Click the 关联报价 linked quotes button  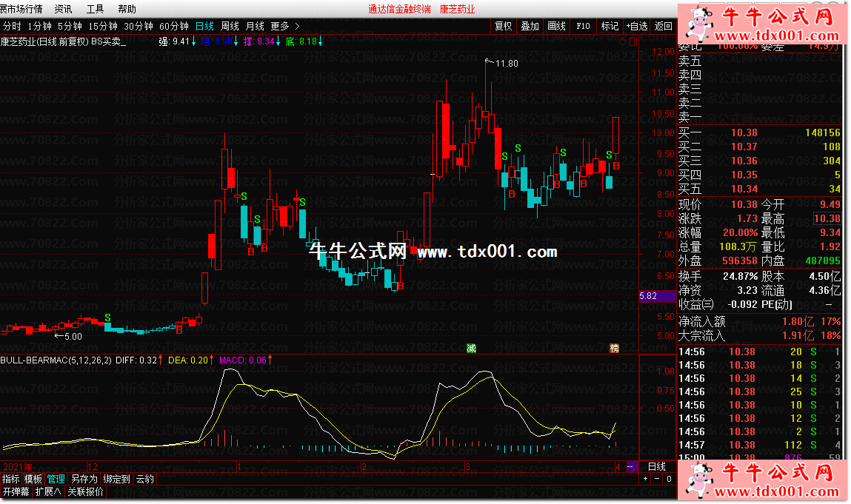(85, 492)
